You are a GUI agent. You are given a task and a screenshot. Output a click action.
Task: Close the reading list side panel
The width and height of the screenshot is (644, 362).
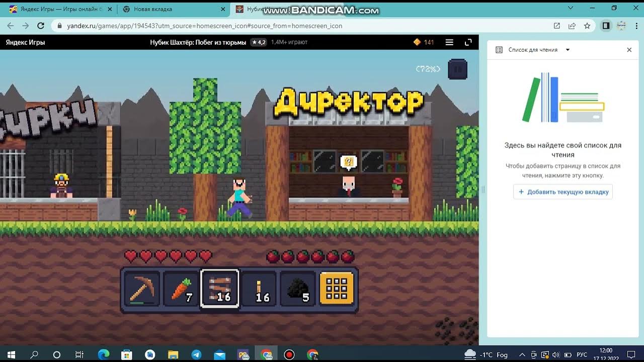(629, 50)
